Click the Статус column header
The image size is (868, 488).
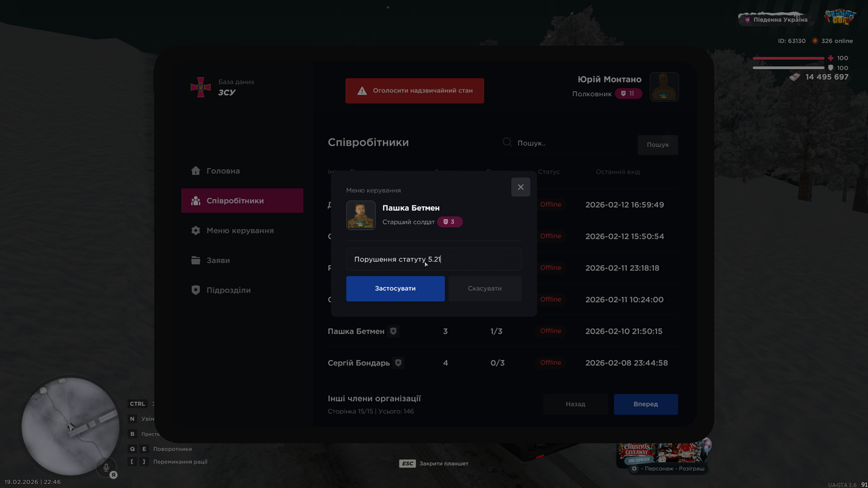point(549,171)
